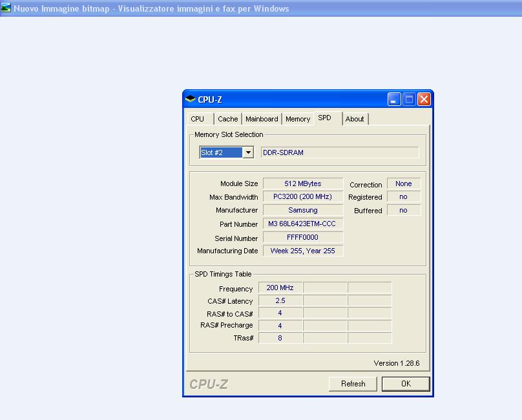The image size is (522, 420).
Task: Expand the Slot #2 dropdown arrow
Action: 248,152
